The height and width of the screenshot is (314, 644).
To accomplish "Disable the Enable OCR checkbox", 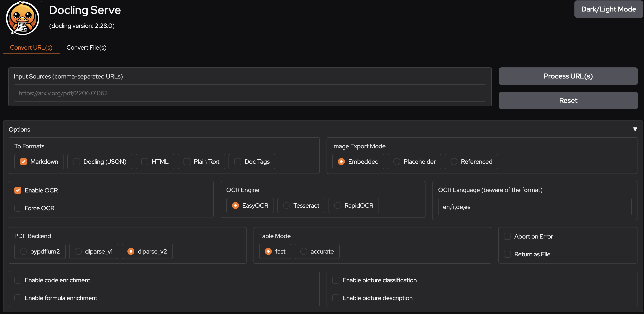I will 18,190.
